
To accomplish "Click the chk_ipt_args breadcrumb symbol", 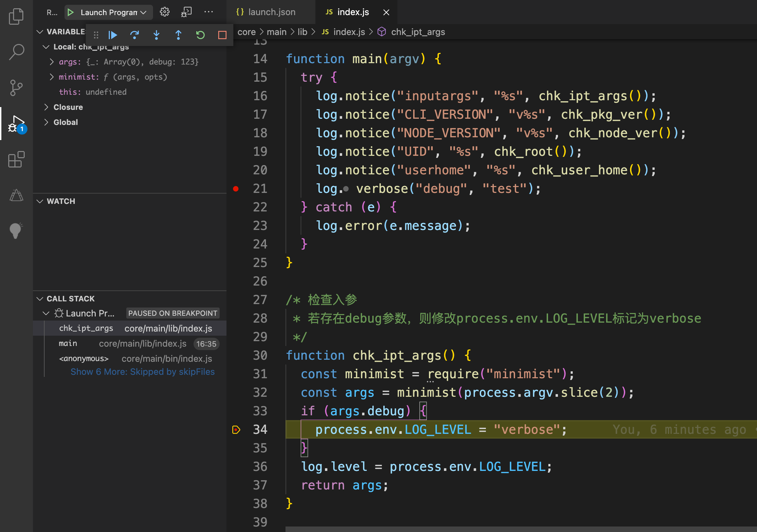I will (x=411, y=32).
